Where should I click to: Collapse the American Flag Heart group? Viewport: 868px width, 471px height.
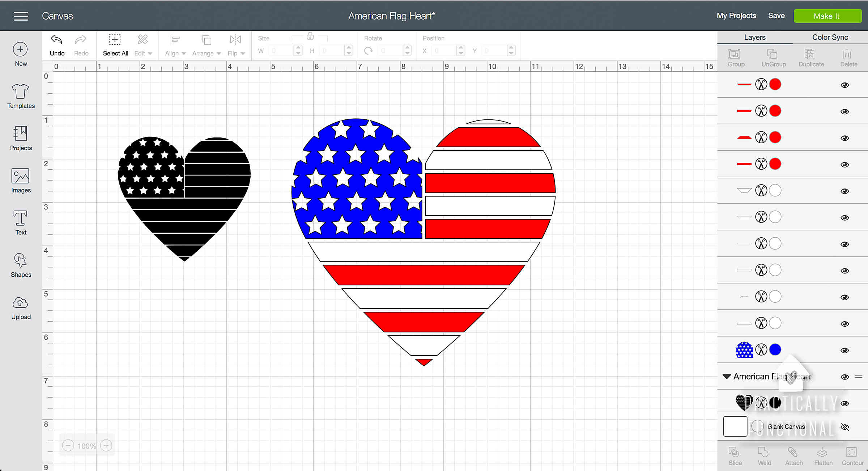(727, 377)
